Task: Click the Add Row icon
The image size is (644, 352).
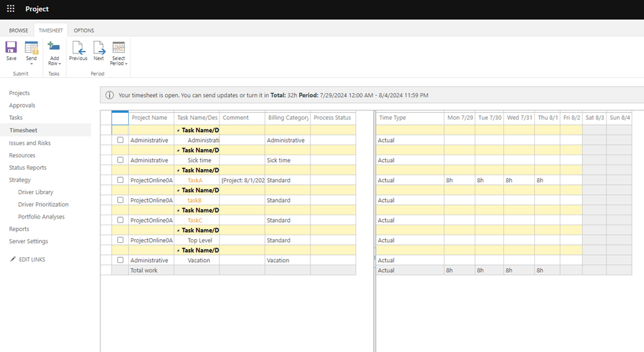Action: point(54,47)
